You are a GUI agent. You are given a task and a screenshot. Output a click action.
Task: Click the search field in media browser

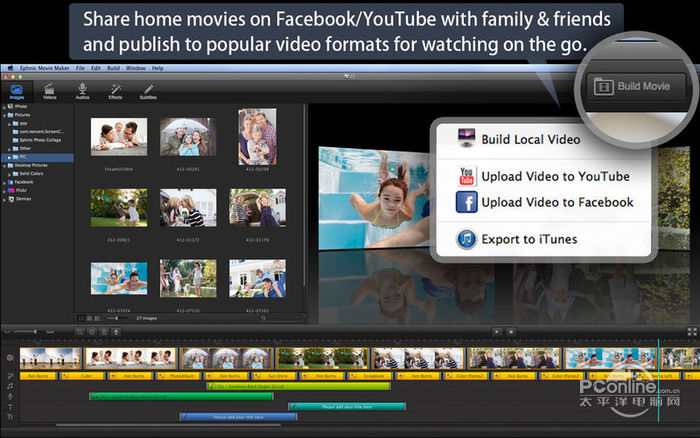pos(280,318)
